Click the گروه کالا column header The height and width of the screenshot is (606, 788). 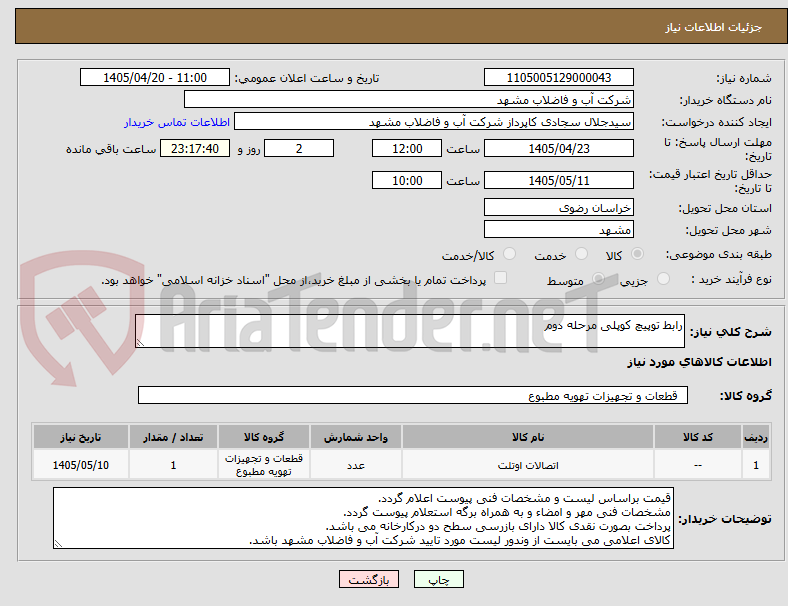coord(264,437)
